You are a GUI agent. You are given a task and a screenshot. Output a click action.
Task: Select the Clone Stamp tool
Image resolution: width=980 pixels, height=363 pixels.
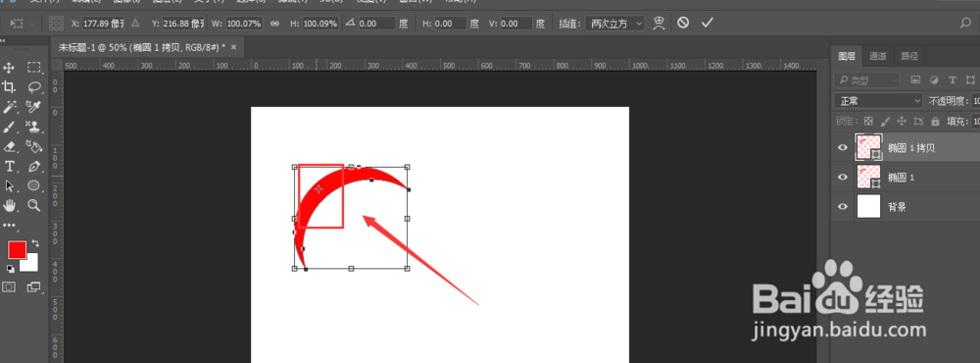click(33, 128)
